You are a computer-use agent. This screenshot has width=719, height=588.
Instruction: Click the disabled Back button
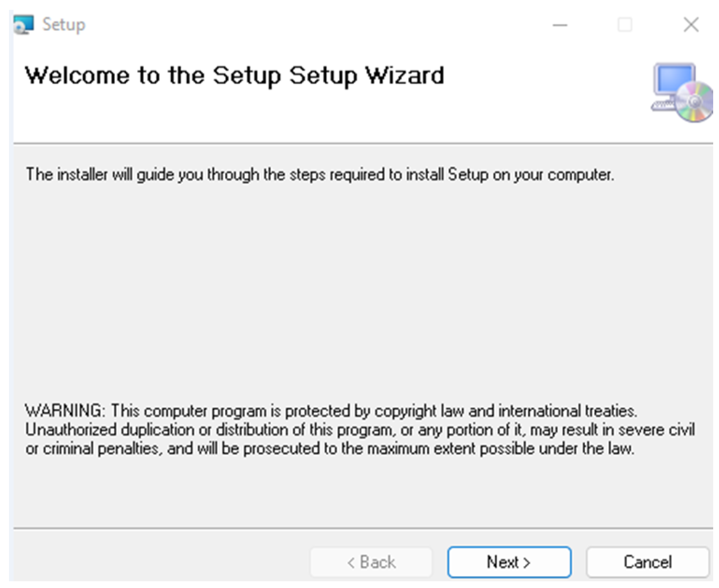(x=371, y=562)
